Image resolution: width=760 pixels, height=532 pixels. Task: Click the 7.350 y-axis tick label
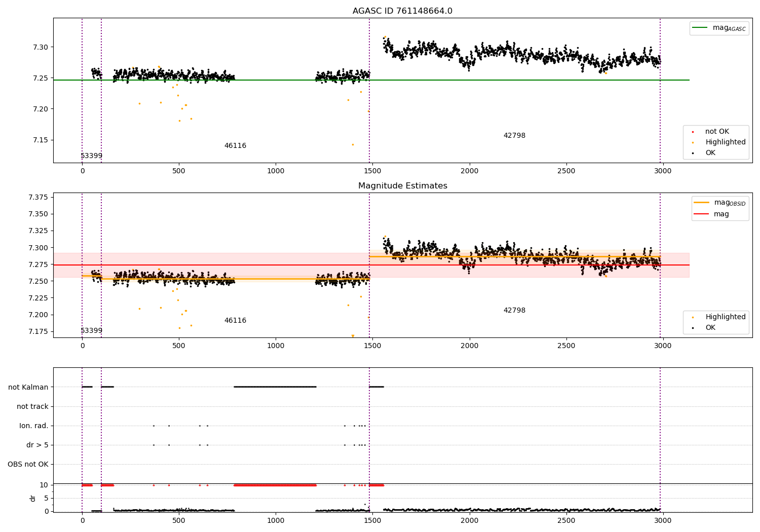[39, 214]
